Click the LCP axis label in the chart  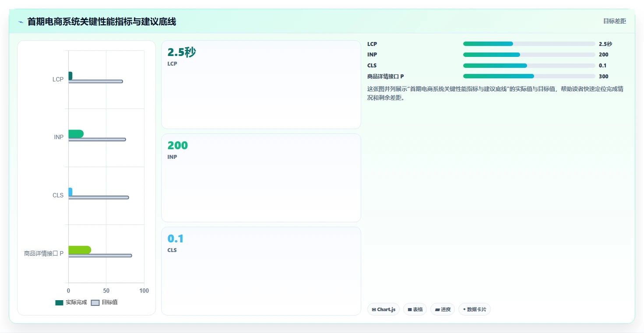pos(58,79)
